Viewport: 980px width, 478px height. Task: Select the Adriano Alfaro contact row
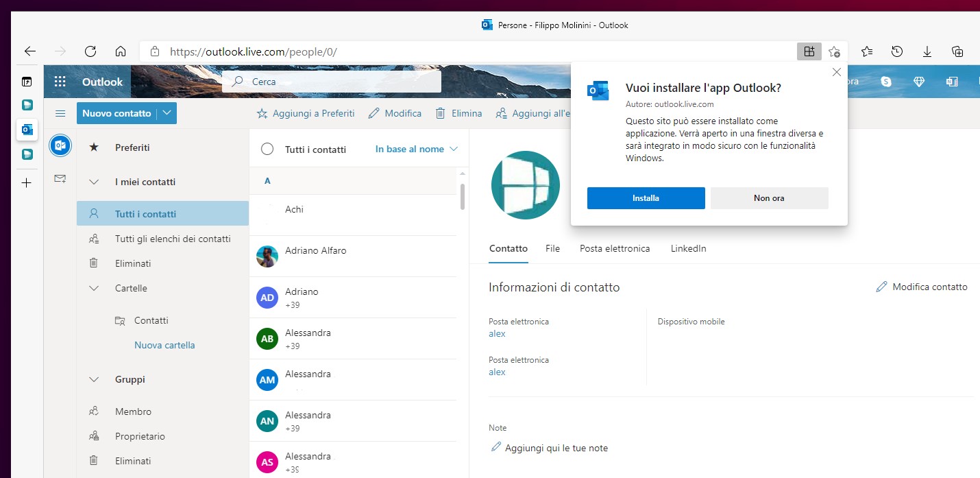(x=353, y=256)
